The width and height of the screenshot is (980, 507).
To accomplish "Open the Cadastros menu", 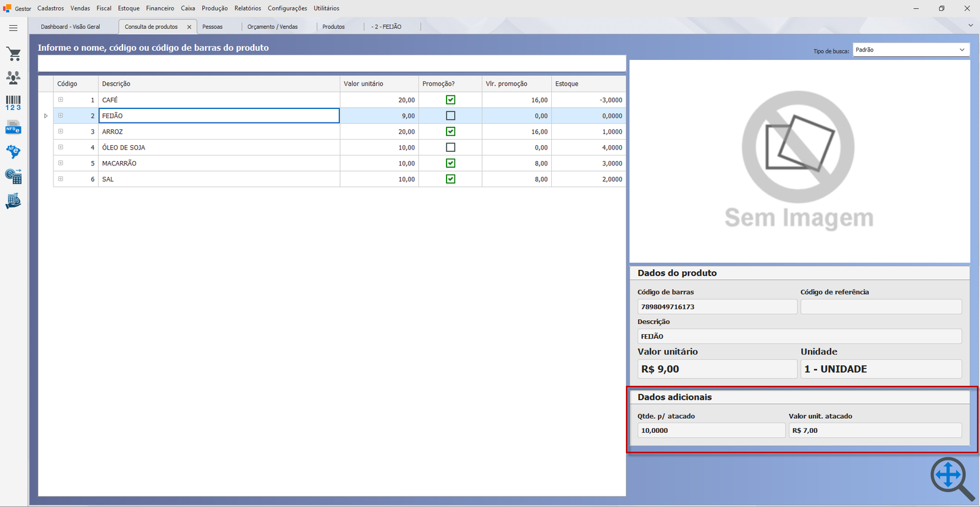I will pos(51,9).
